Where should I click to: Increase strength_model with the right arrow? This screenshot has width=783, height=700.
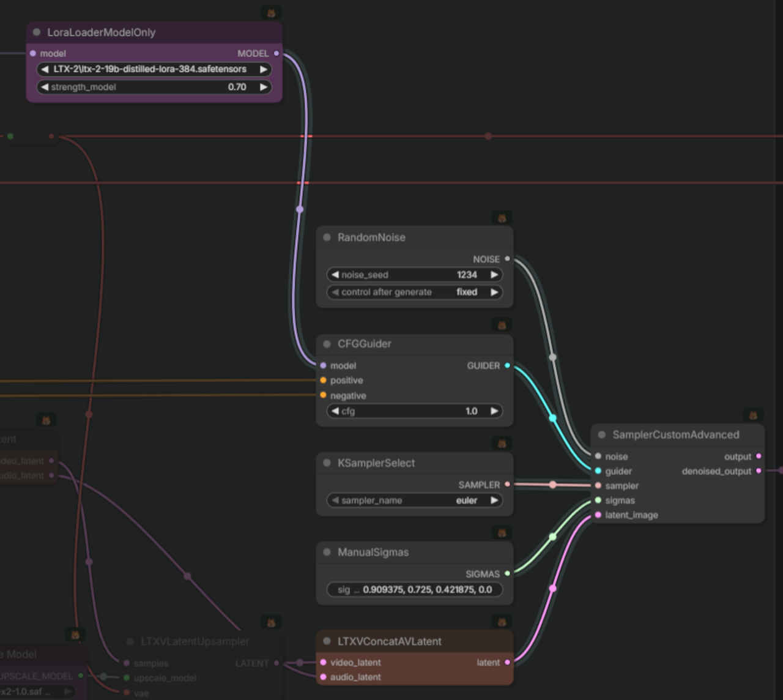(x=264, y=87)
